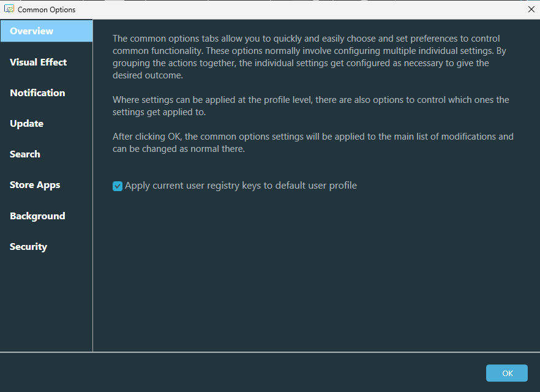The width and height of the screenshot is (540, 392).
Task: Uncheck the Apply current user registry keys checkbox
Action: (x=118, y=186)
